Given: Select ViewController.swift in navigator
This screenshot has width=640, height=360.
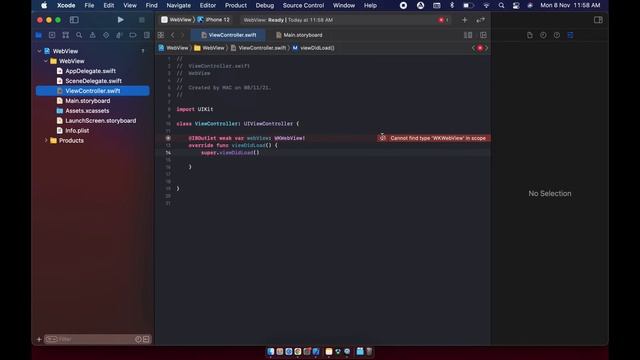Looking at the screenshot, I should tap(93, 91).
